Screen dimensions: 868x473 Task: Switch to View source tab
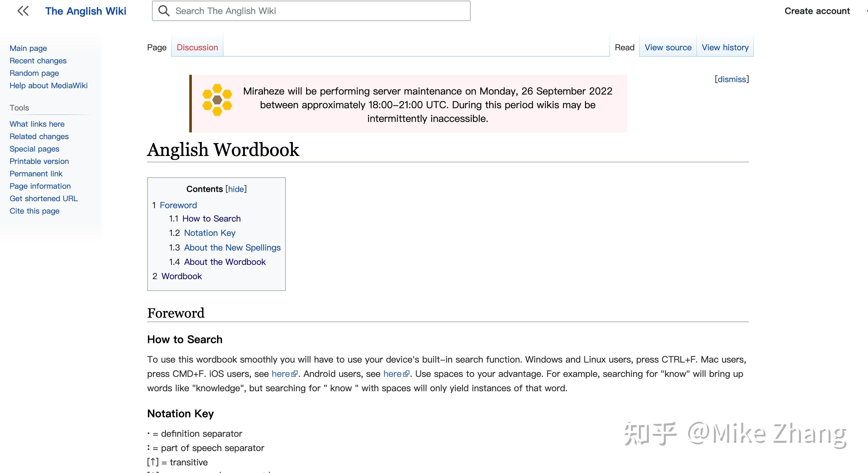pyautogui.click(x=668, y=47)
